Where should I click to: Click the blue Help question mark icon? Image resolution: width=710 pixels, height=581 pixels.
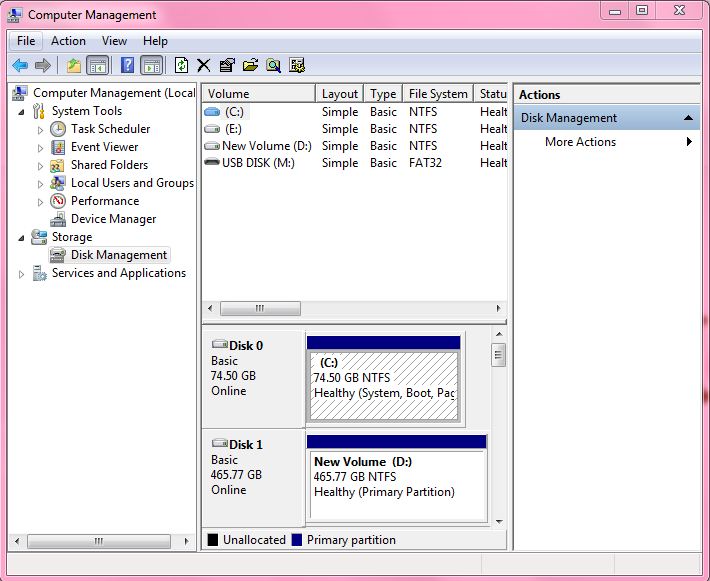pos(127,65)
